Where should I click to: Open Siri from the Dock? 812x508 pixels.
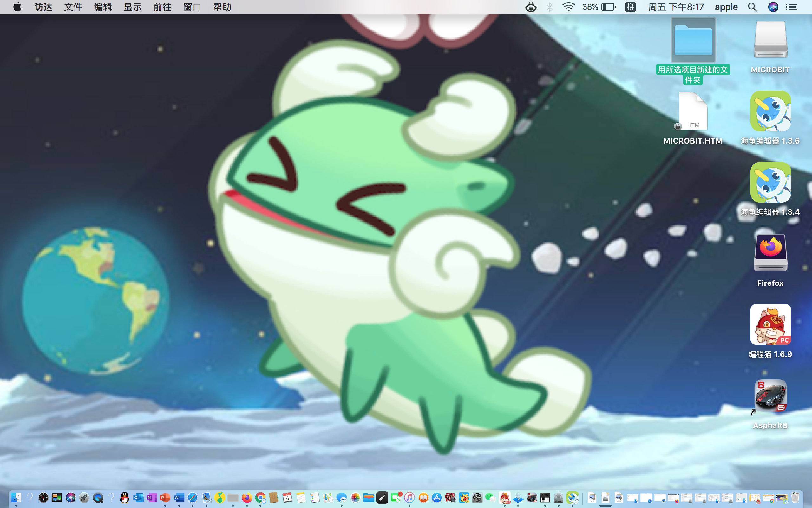click(x=70, y=498)
